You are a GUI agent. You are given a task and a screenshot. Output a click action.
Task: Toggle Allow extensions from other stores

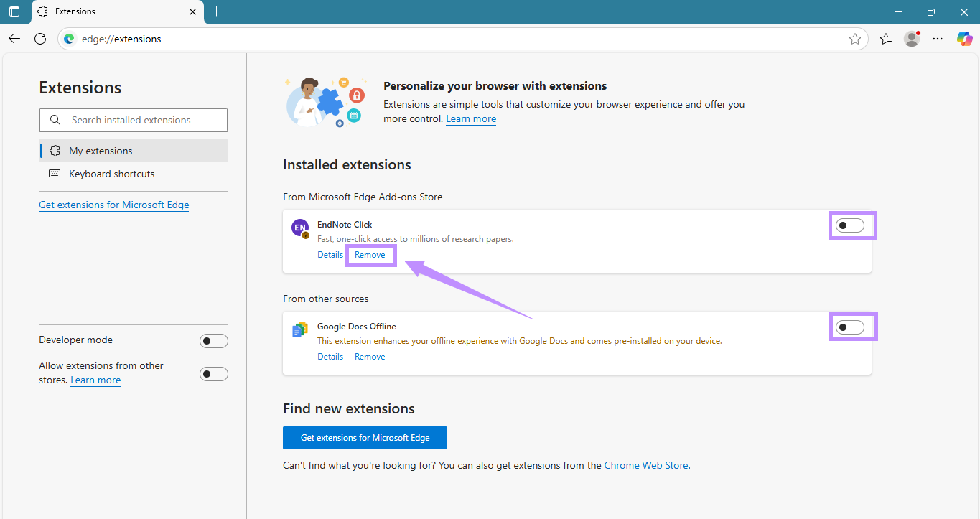pos(214,374)
